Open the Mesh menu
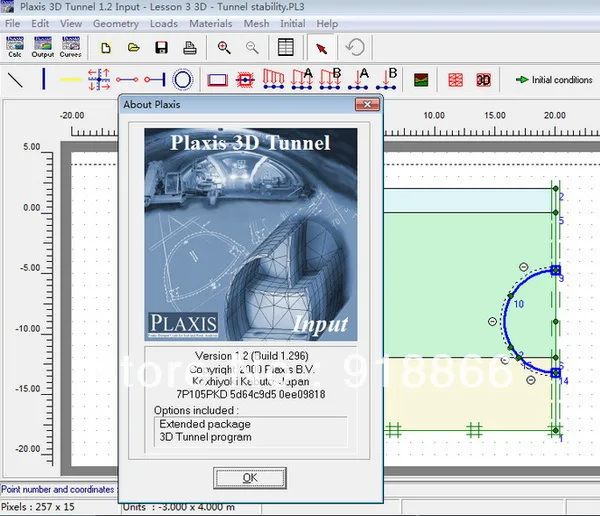Screen dimensions: 600x516 click(256, 24)
